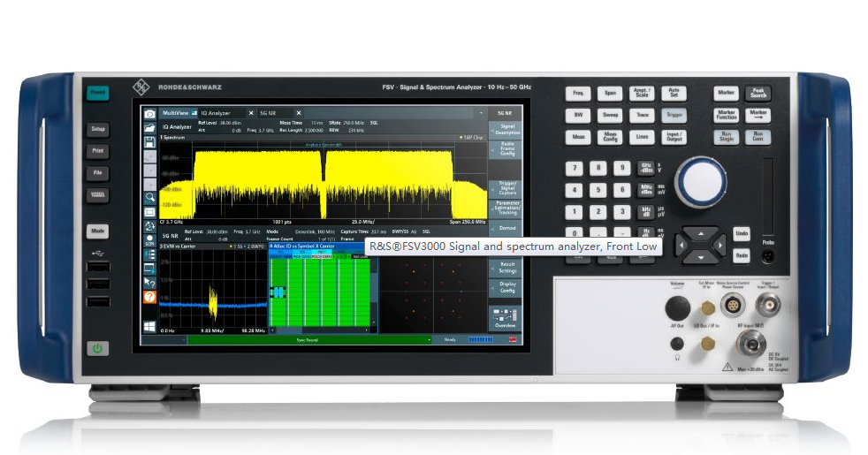Open the Demod softkey
Screen dimensions: 868x455
pos(506,228)
